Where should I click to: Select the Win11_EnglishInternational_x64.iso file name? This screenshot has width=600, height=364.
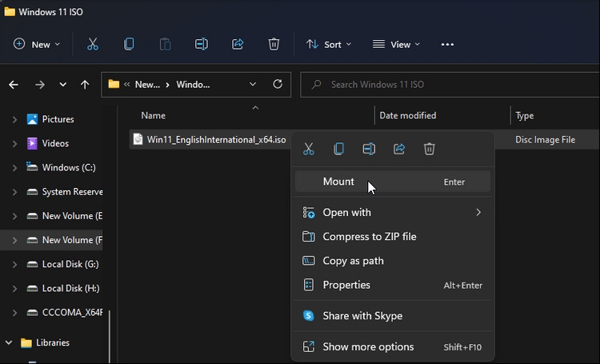point(216,140)
